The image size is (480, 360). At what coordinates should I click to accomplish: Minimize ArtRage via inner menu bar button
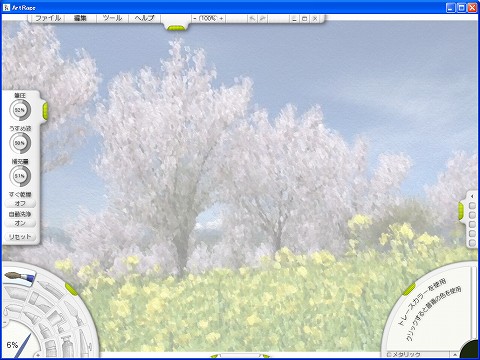[x=294, y=19]
